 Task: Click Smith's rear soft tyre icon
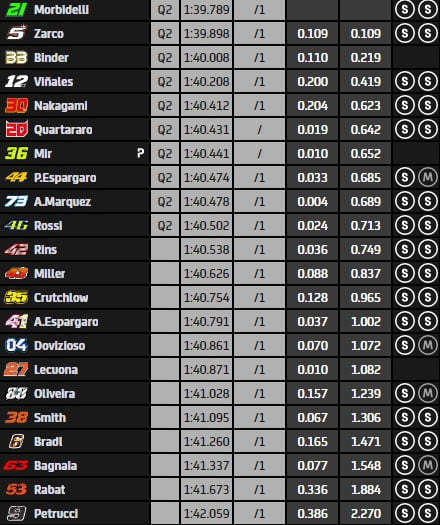[428, 418]
